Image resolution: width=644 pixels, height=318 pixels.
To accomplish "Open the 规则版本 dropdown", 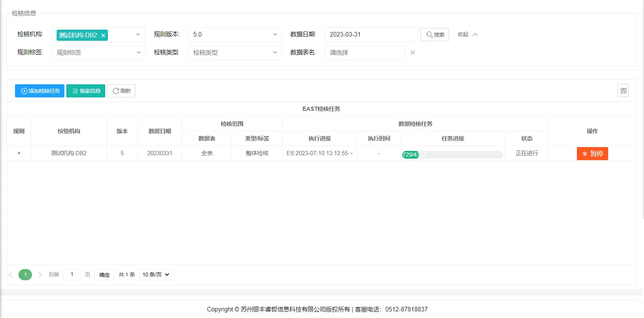I will 235,35.
